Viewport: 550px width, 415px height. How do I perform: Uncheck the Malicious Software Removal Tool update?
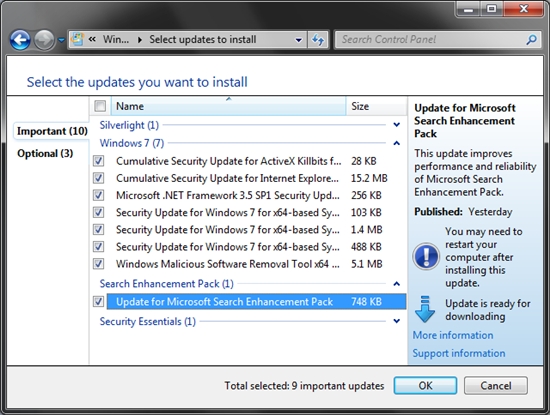tap(99, 264)
